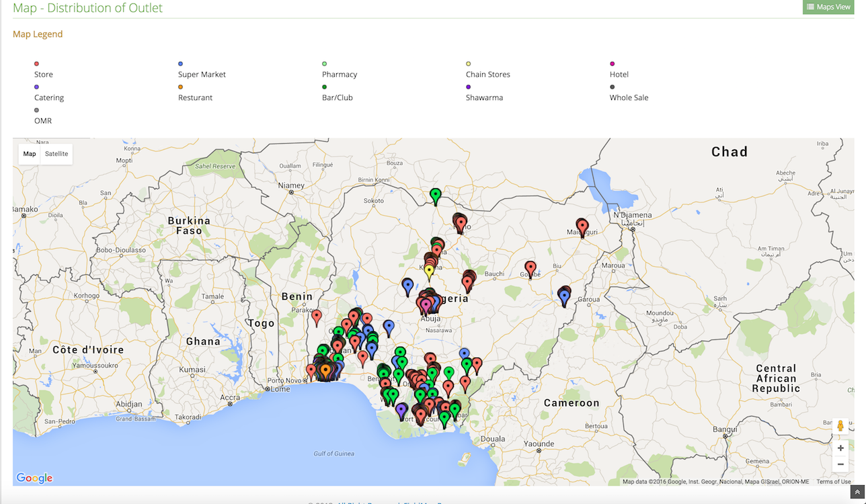The image size is (866, 504).
Task: Click the red Store legend dot
Action: pos(36,64)
